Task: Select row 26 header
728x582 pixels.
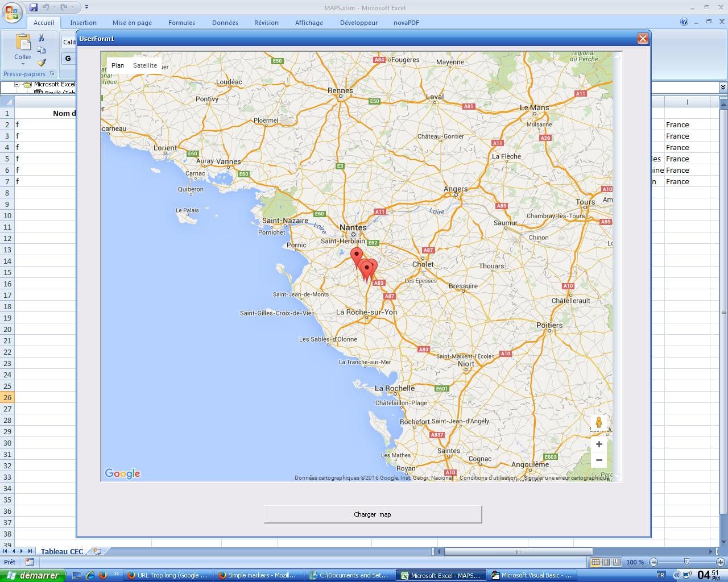Action: point(7,397)
